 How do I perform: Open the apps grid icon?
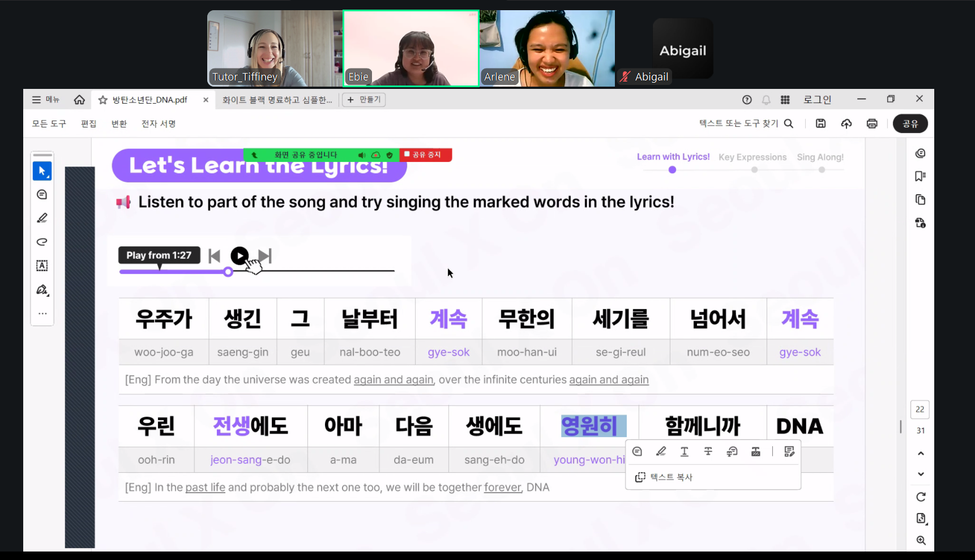[785, 100]
